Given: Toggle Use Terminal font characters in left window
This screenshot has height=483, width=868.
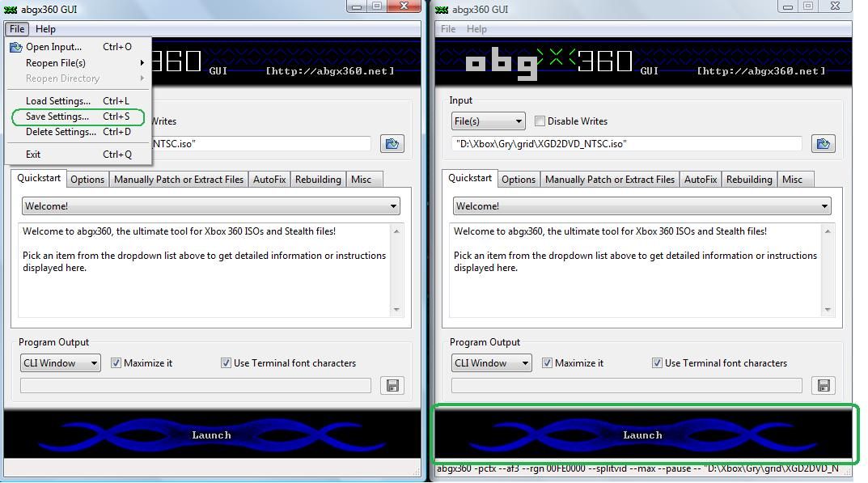Looking at the screenshot, I should (226, 362).
